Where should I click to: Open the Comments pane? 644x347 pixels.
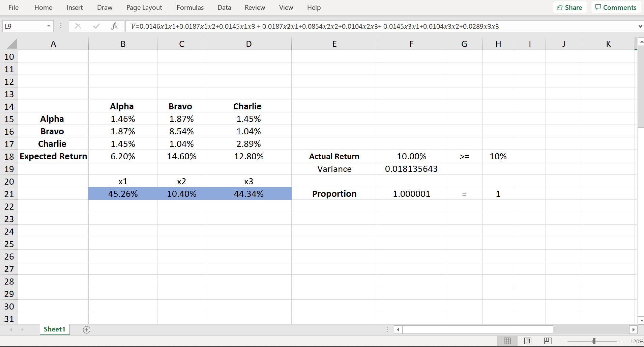615,7
